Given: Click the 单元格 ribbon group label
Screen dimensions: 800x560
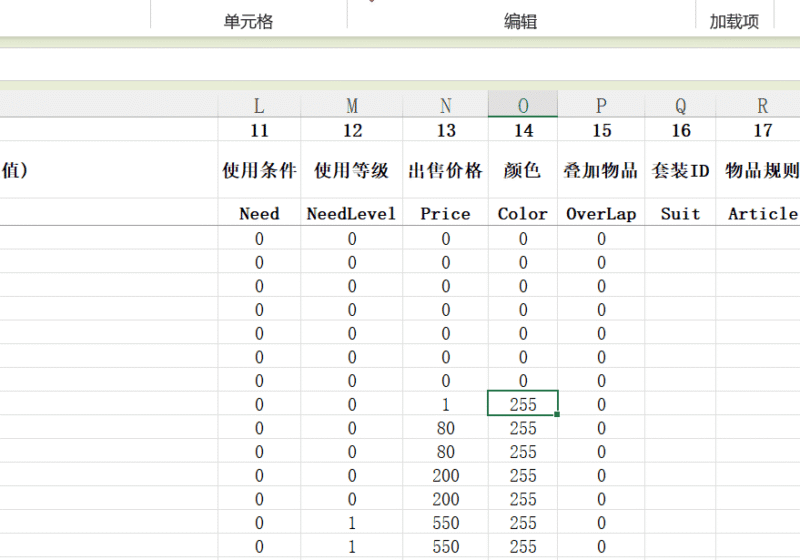Looking at the screenshot, I should point(248,21).
